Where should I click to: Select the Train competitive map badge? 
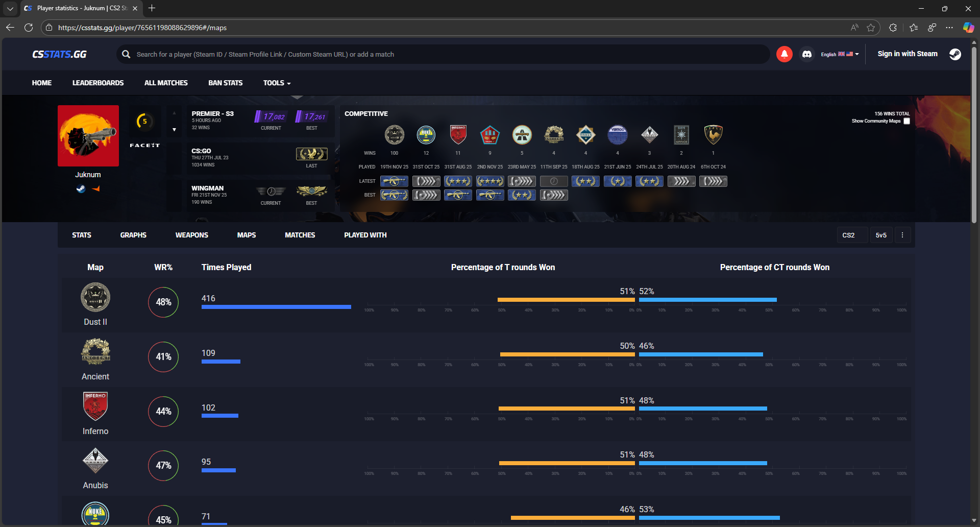(x=585, y=135)
